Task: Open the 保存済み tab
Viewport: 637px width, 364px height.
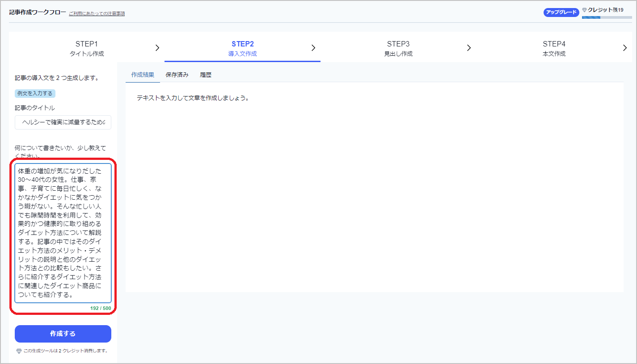Action: (177, 75)
